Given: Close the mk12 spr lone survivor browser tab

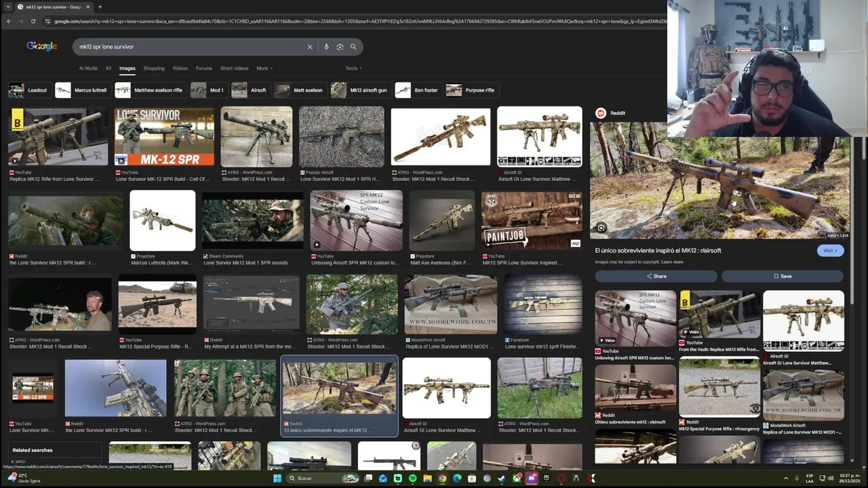Looking at the screenshot, I should [x=88, y=7].
